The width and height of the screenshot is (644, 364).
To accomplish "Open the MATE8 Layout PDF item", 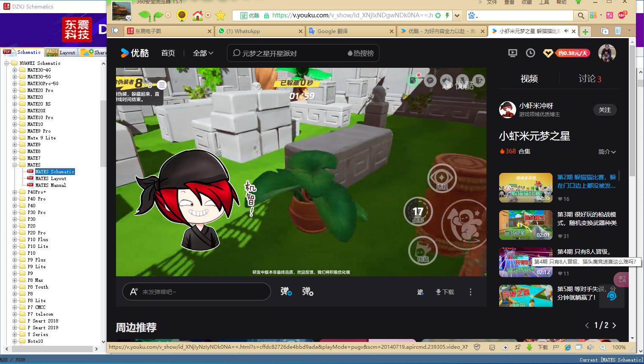I will point(51,178).
